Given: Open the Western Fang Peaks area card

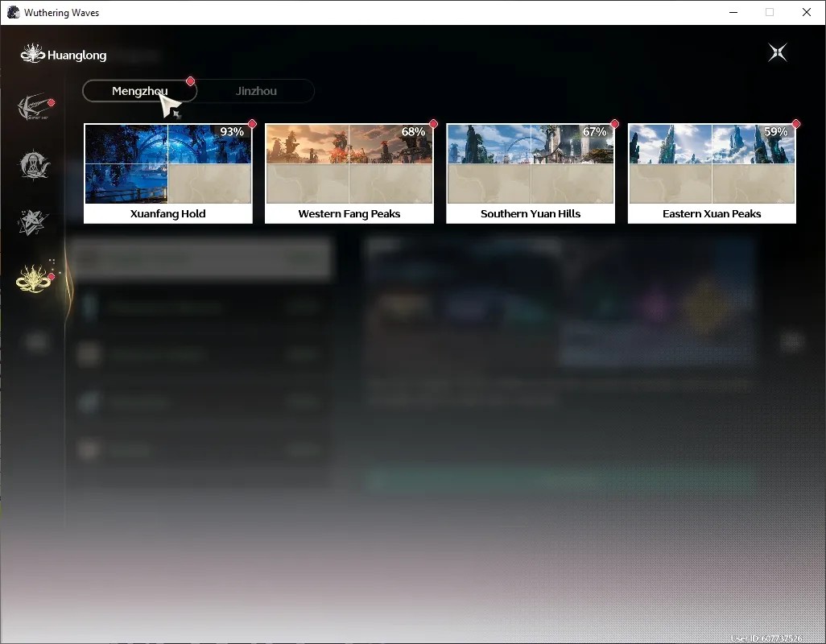Looking at the screenshot, I should click(349, 174).
